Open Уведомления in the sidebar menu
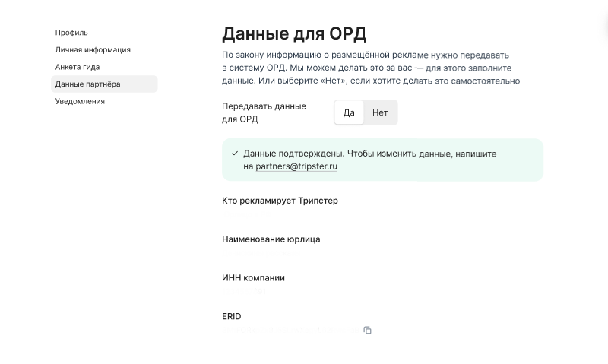This screenshot has height=364, width=608. point(80,101)
